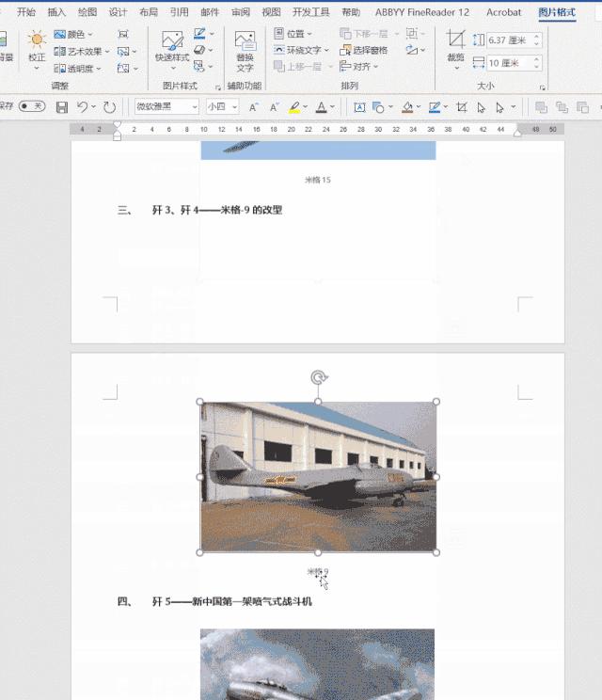The height and width of the screenshot is (700, 602).
Task: Open the 大小 size dialog launcher
Action: point(543,87)
